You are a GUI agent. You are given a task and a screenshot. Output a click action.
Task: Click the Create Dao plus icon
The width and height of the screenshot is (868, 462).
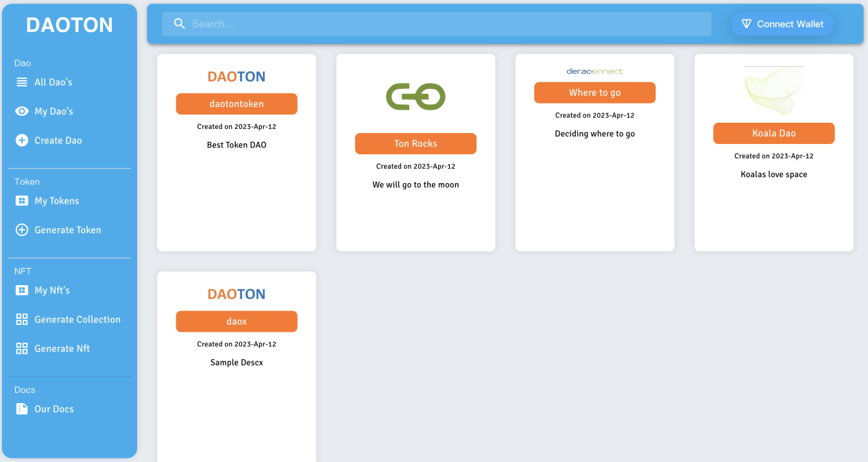[22, 141]
